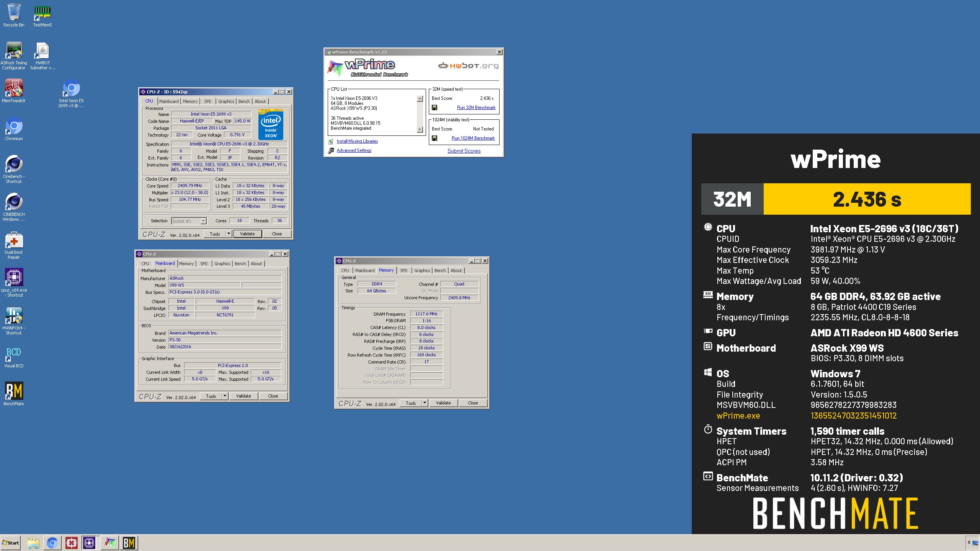Open Advanced Settings in wPrime
The width and height of the screenshot is (980, 551).
tap(354, 150)
